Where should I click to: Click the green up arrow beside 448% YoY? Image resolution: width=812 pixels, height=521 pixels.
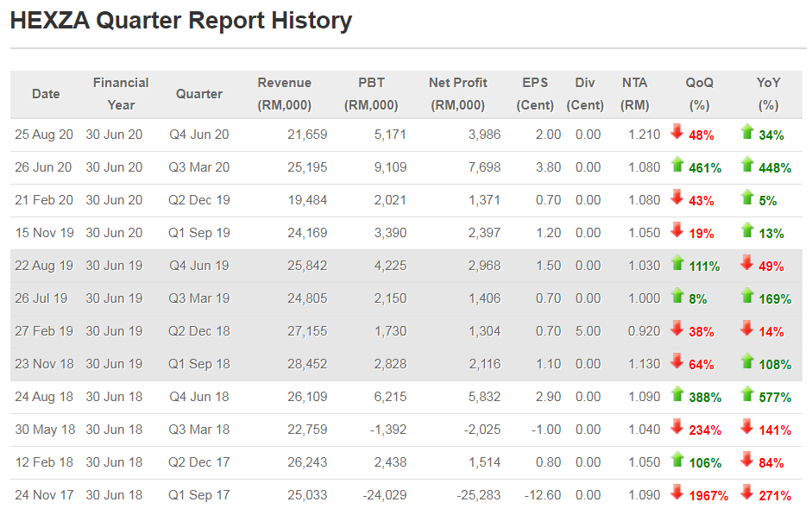(x=746, y=165)
